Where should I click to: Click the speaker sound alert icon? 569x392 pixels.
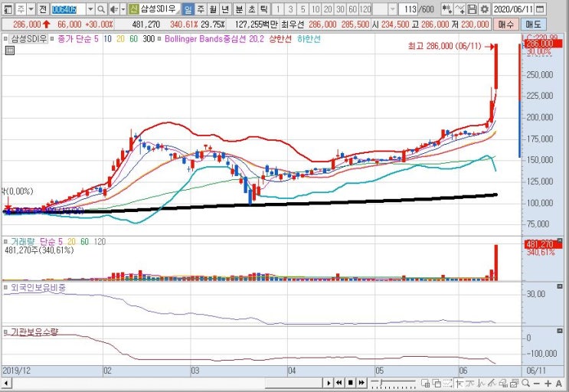(114, 9)
